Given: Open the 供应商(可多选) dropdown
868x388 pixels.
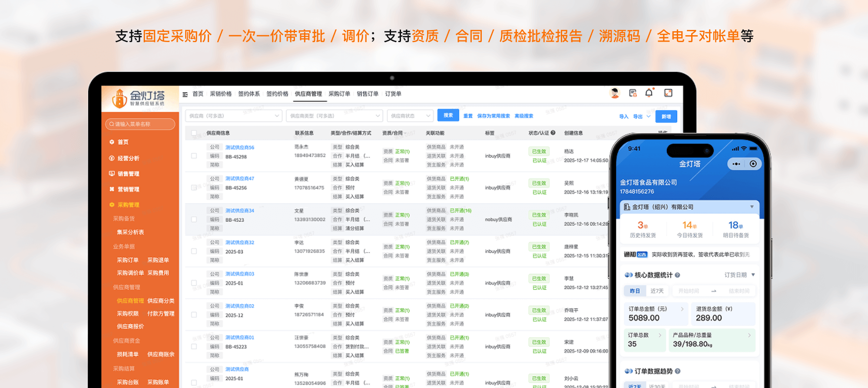Looking at the screenshot, I should [234, 116].
